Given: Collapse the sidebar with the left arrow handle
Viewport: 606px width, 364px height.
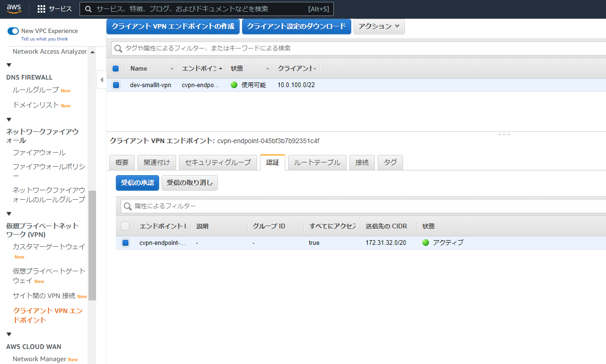Looking at the screenshot, I should point(102,80).
